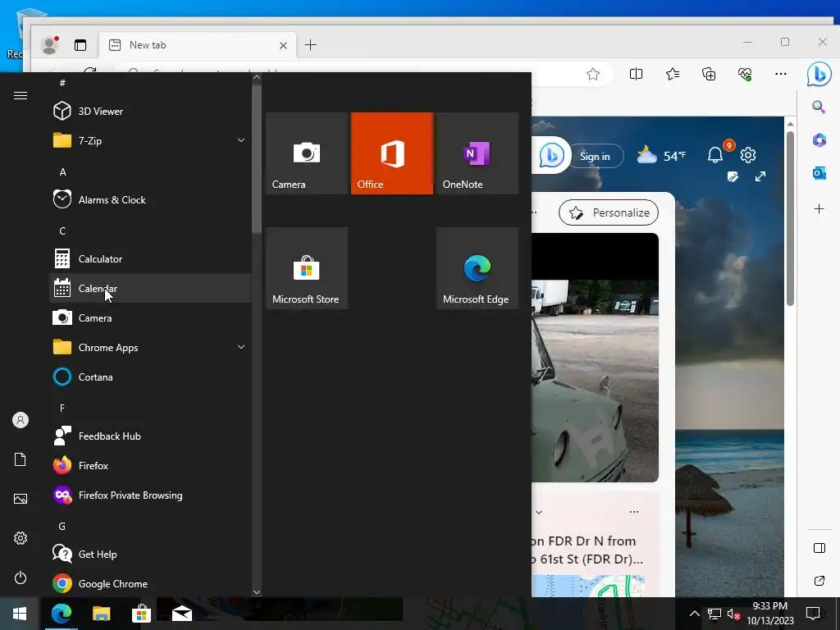The height and width of the screenshot is (630, 840).
Task: Open the taskbar clock and date
Action: coord(769,614)
